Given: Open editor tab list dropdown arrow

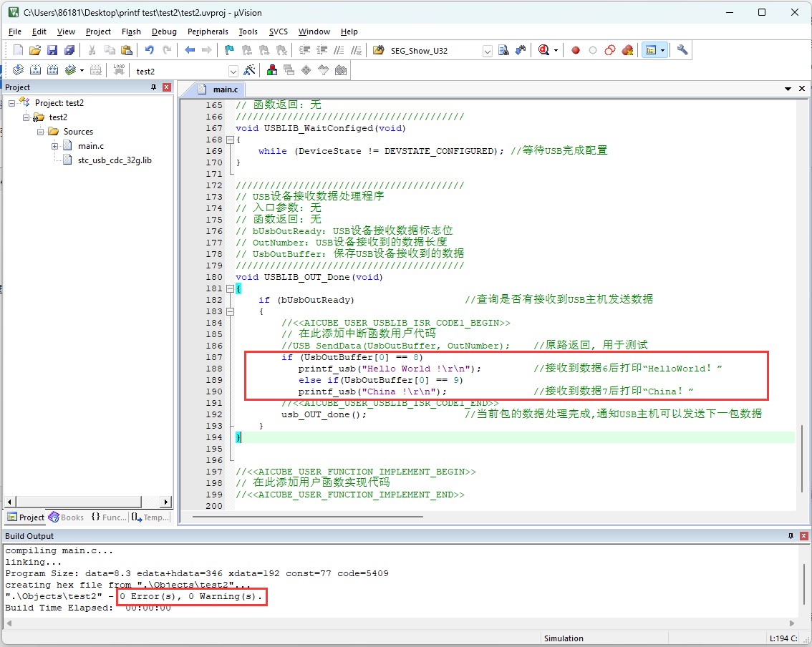Looking at the screenshot, I should (x=788, y=89).
